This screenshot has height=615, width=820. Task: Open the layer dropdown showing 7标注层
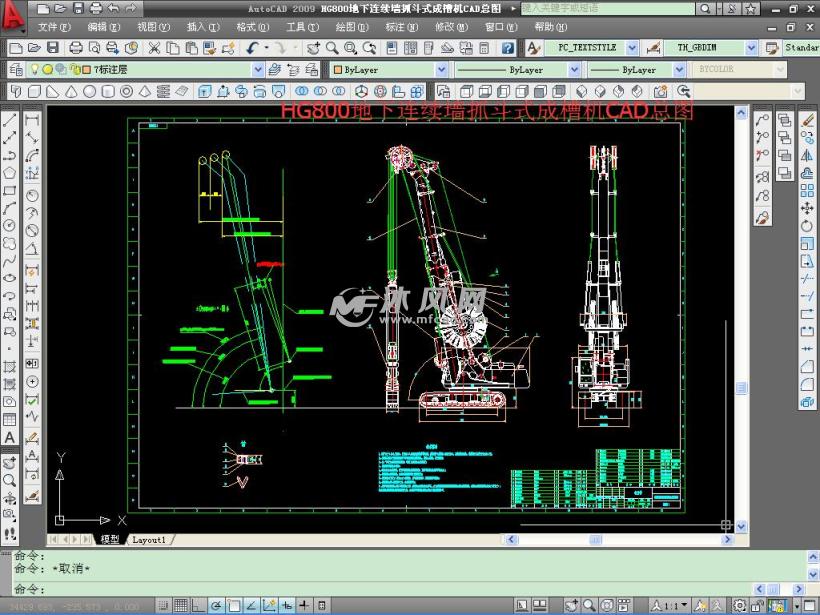coord(257,70)
